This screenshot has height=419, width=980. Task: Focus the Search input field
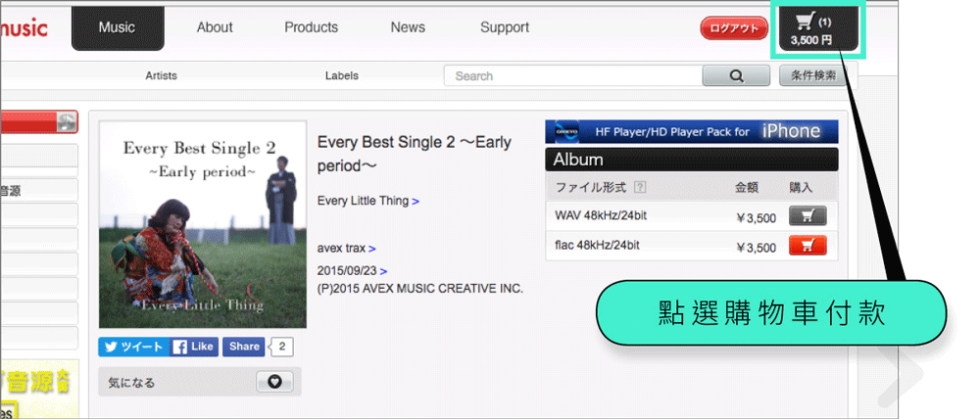point(573,75)
